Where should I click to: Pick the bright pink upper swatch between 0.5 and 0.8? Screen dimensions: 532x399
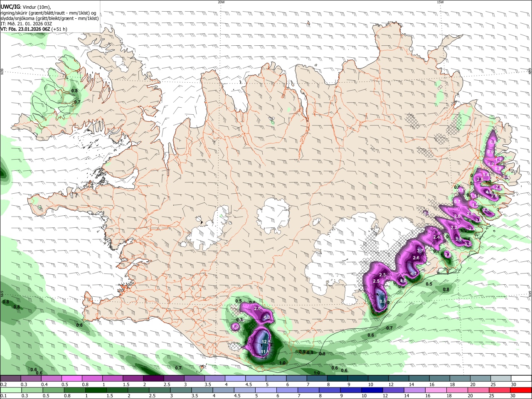point(71,379)
